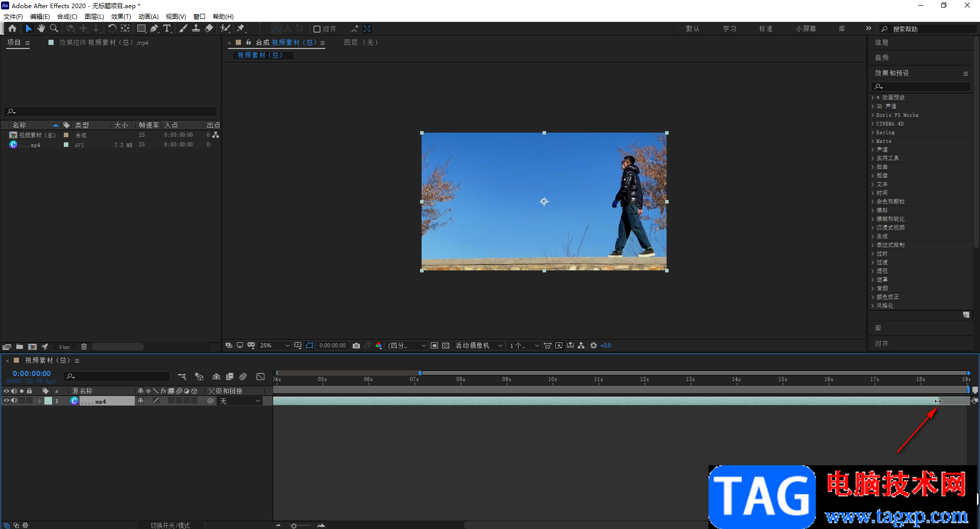Click the new composition icon in Project panel
Image resolution: width=980 pixels, height=529 pixels.
coord(32,347)
